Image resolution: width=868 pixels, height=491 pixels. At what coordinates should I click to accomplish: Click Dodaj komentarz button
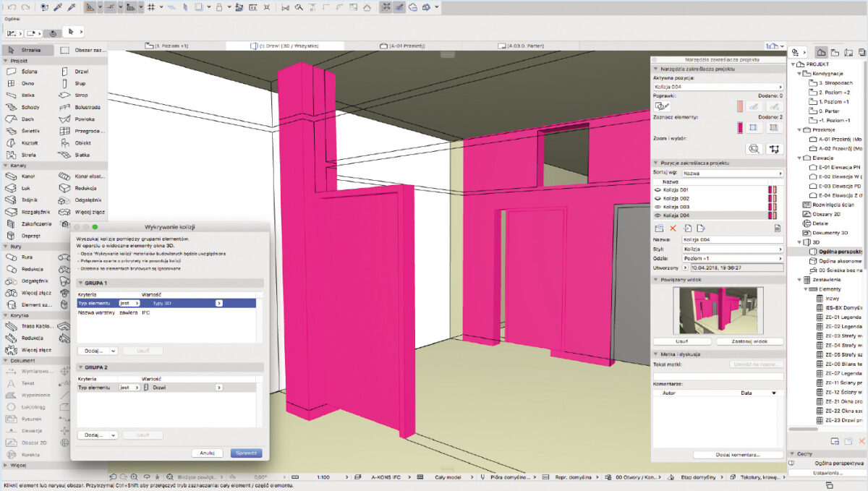click(x=739, y=455)
